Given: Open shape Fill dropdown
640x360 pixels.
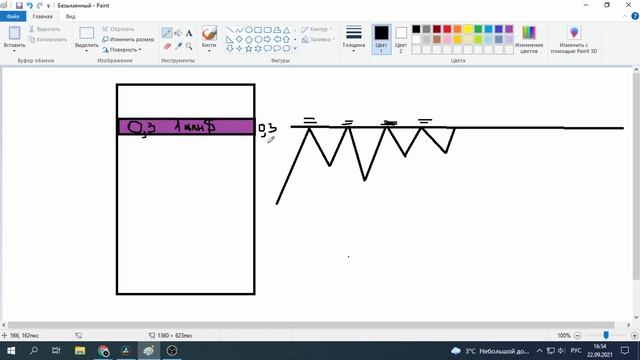Looking at the screenshot, I should 318,40.
